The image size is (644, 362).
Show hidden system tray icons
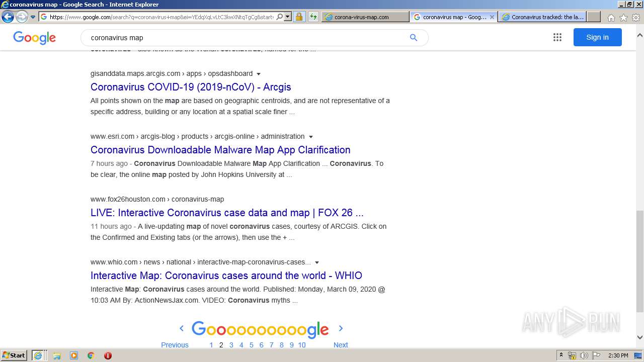click(x=561, y=355)
